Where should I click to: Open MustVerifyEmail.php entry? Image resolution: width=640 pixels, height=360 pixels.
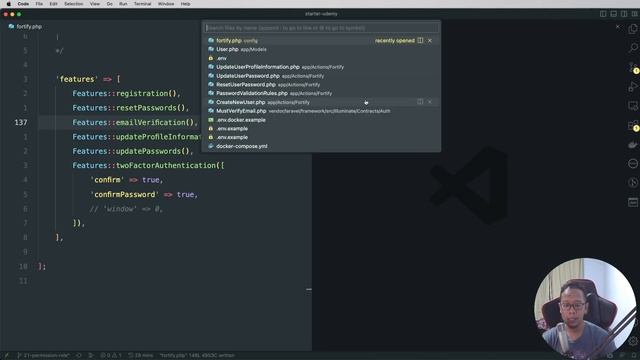pos(321,111)
